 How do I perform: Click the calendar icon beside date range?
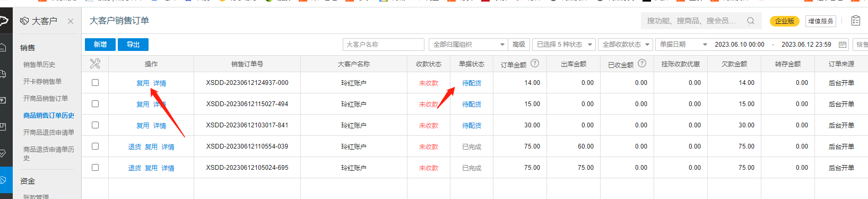point(843,45)
